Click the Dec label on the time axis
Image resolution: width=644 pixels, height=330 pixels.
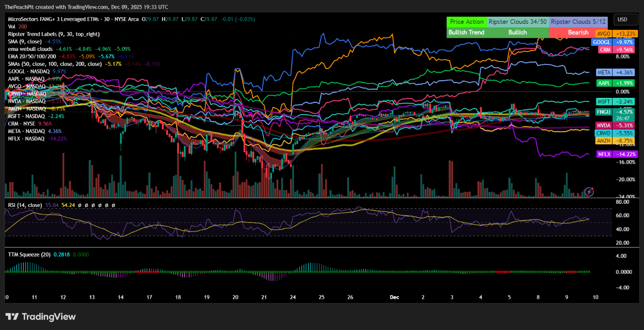(x=395, y=297)
